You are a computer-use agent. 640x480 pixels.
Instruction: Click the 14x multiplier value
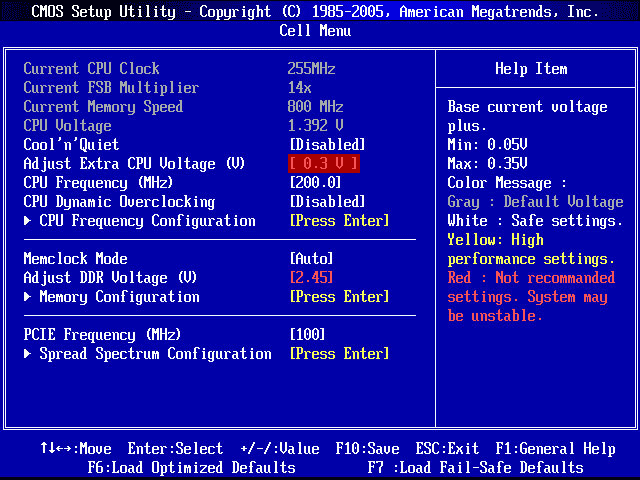[300, 88]
